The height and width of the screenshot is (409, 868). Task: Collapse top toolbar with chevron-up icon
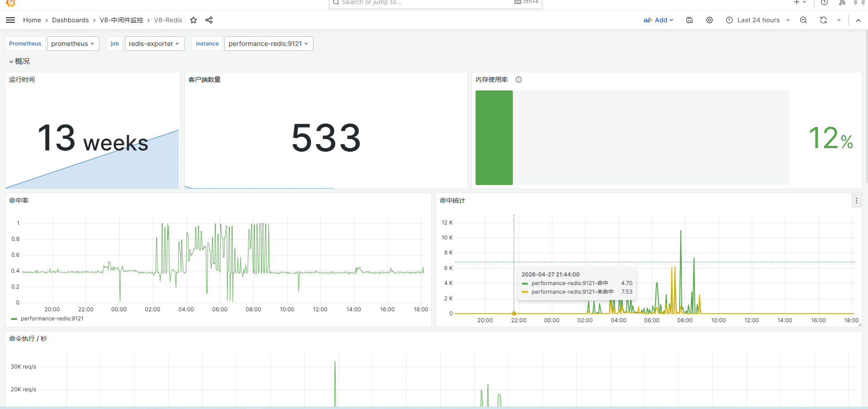tap(858, 20)
